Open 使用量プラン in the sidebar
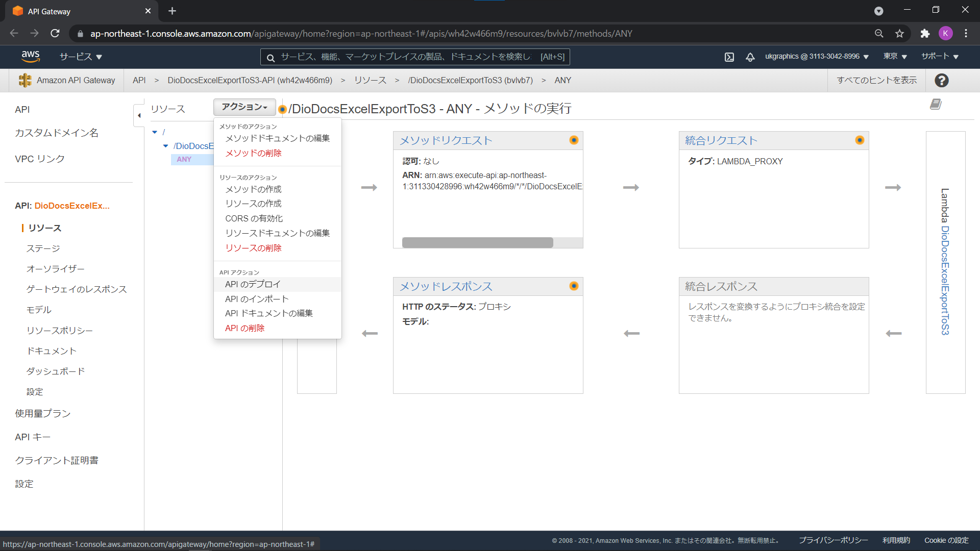The width and height of the screenshot is (980, 551). [43, 413]
